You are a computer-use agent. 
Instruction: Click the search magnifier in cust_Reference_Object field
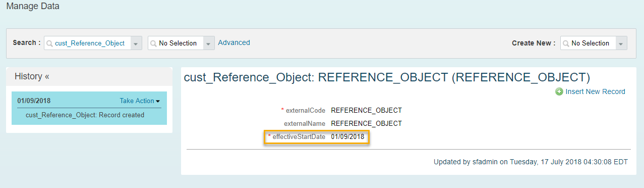pyautogui.click(x=49, y=43)
